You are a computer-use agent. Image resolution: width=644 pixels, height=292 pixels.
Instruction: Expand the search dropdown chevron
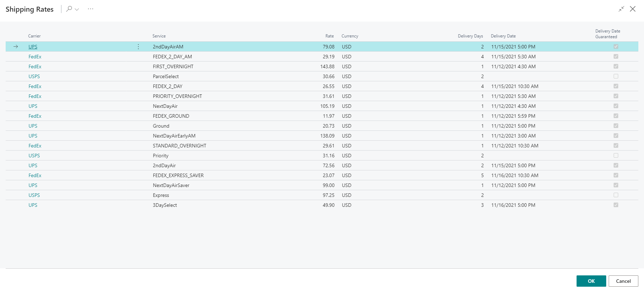77,10
